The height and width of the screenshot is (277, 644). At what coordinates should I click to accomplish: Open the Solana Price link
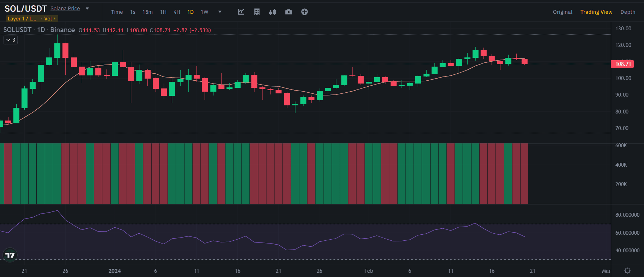(x=65, y=8)
